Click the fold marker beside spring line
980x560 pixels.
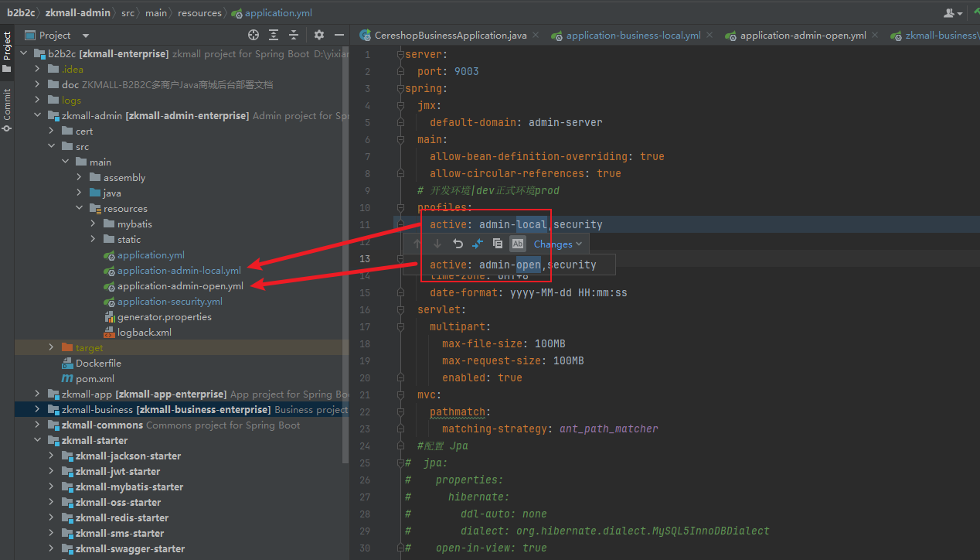click(400, 88)
